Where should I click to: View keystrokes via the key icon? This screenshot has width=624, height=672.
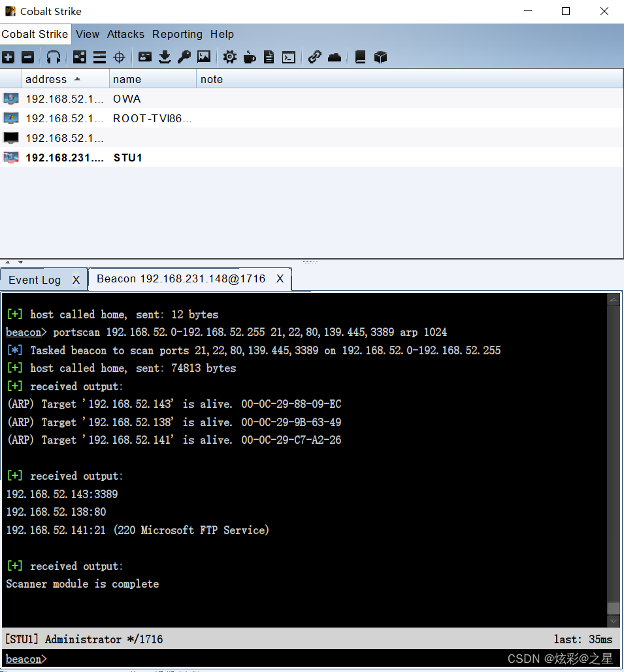(x=184, y=57)
